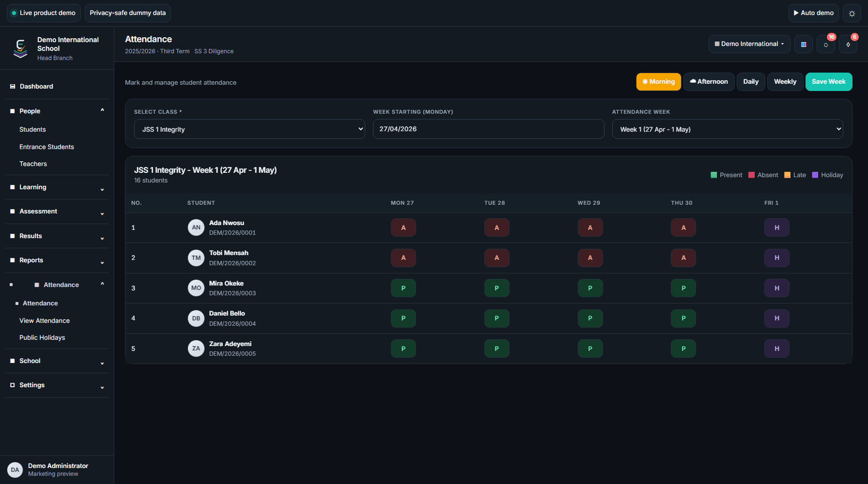Open View Attendance in sidebar
The image size is (868, 484).
(x=45, y=320)
